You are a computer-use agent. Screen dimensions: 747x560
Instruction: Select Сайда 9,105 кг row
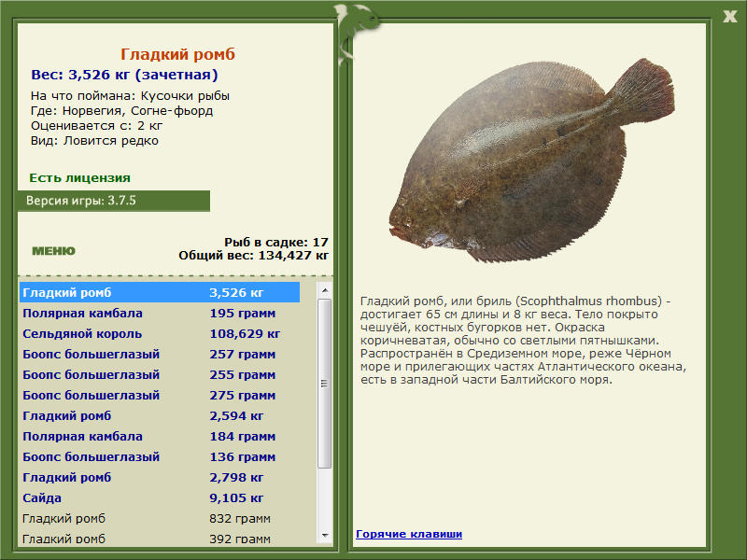[x=160, y=498]
